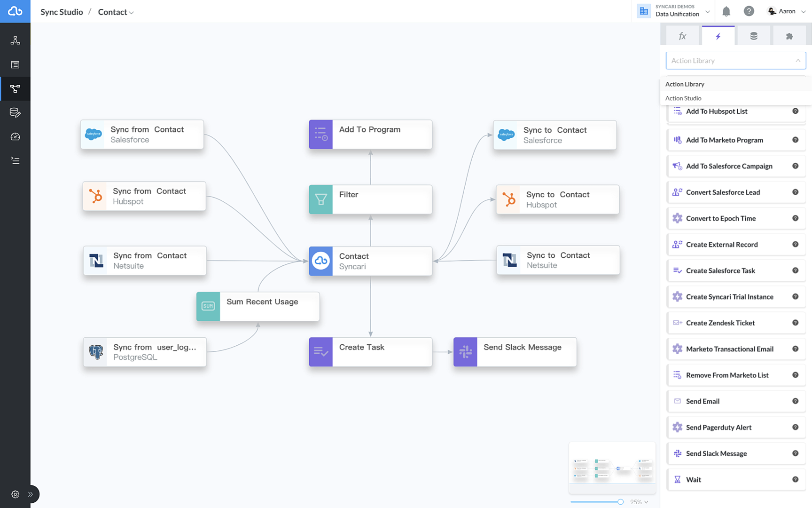Select Create External Record action
This screenshot has height=508, width=812.
click(736, 245)
